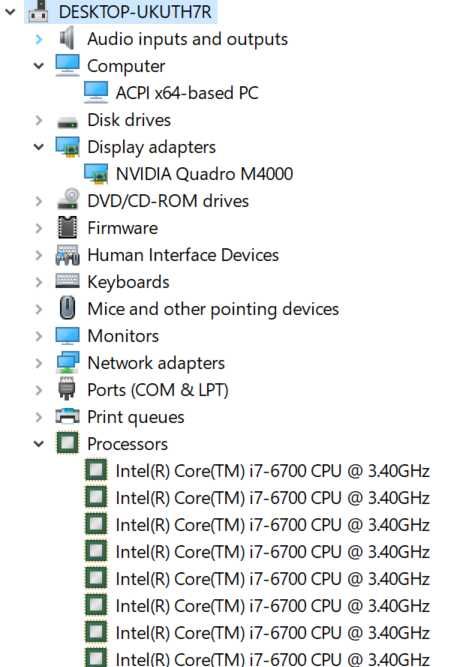Expand the Disk drives category
The height and width of the screenshot is (667, 466).
(x=39, y=120)
